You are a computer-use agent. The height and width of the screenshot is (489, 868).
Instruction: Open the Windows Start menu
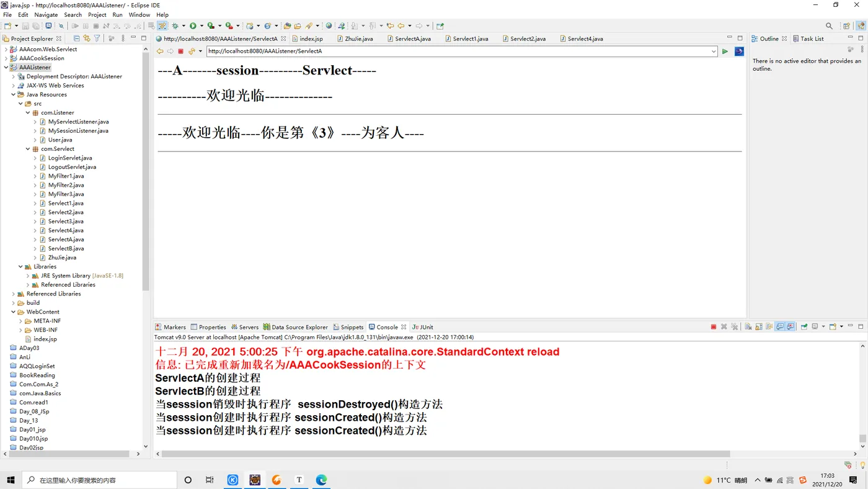pos(11,480)
